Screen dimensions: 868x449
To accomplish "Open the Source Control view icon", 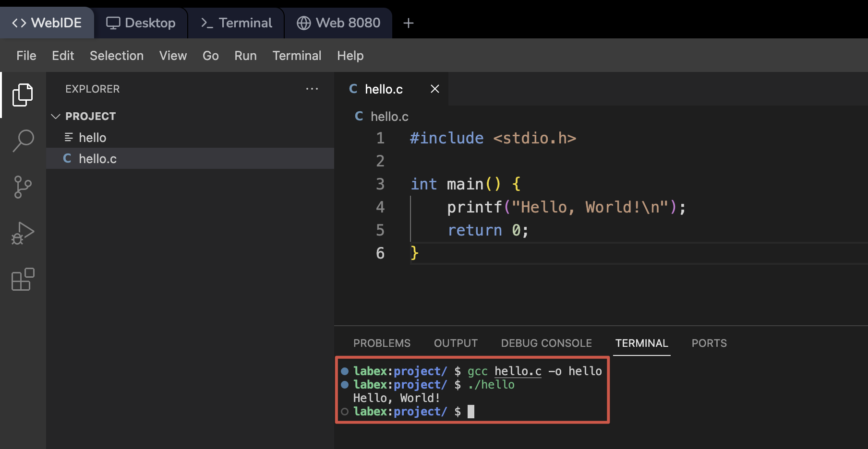I will tap(23, 187).
